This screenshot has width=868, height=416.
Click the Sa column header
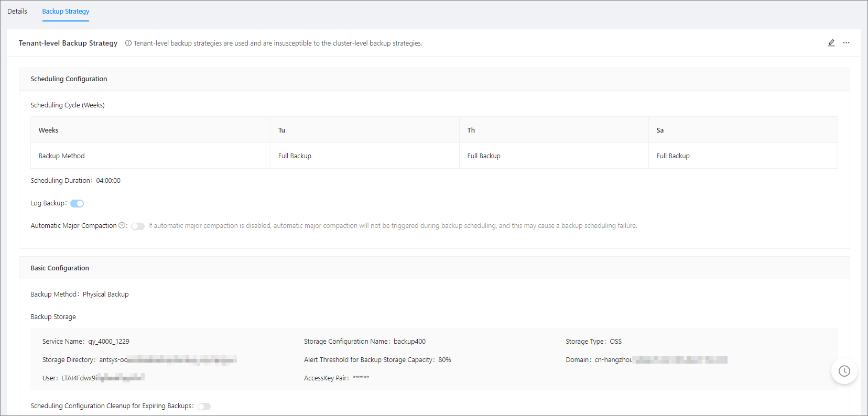click(x=660, y=130)
